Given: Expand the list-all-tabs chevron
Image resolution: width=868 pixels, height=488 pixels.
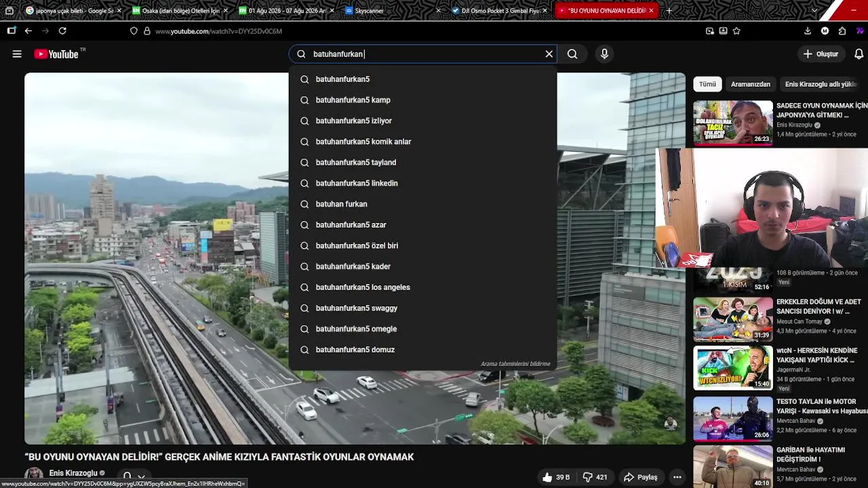Looking at the screenshot, I should 814,11.
